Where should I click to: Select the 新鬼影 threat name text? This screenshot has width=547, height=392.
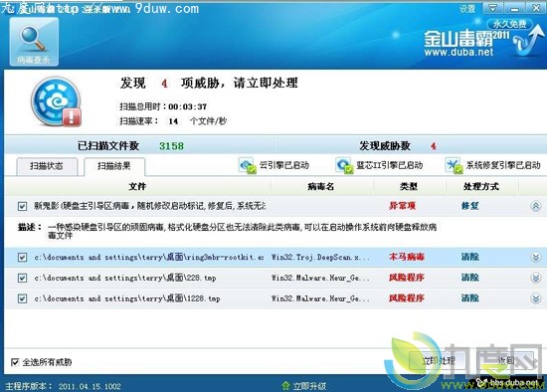click(149, 206)
